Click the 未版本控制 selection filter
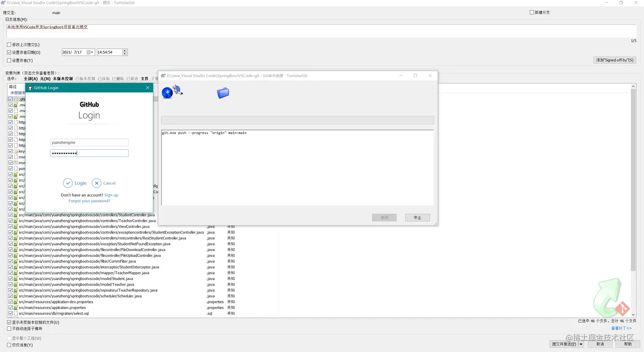Screen dimensions: 644x352 click(63, 79)
